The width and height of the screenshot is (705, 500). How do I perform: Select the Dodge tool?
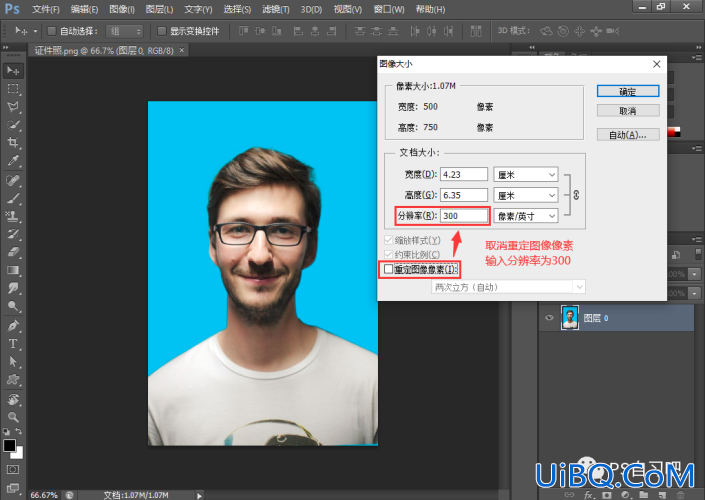[13, 306]
